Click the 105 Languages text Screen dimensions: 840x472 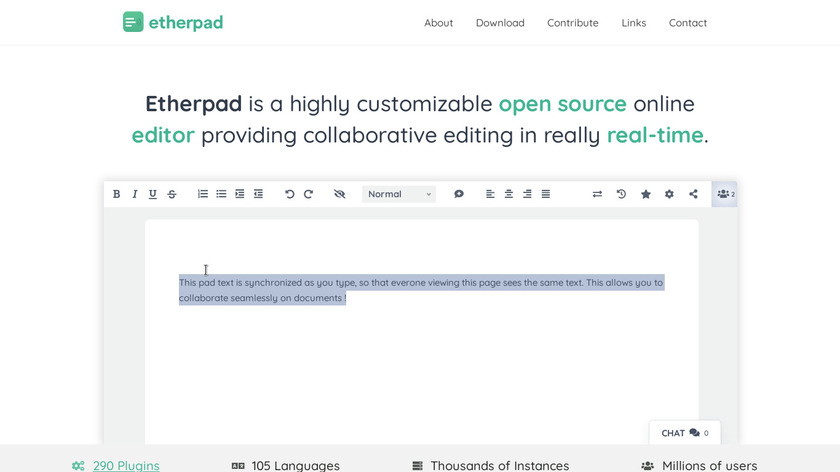point(296,465)
